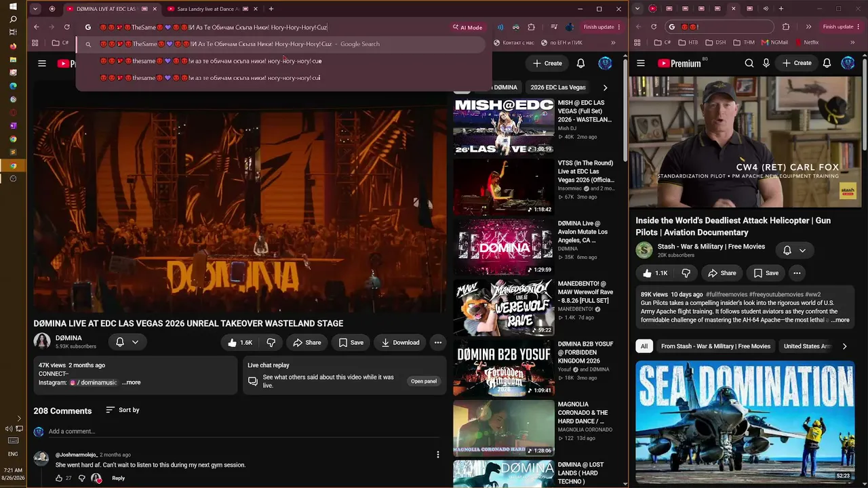Show next filter chips in right window
The image size is (868, 488).
tap(844, 346)
